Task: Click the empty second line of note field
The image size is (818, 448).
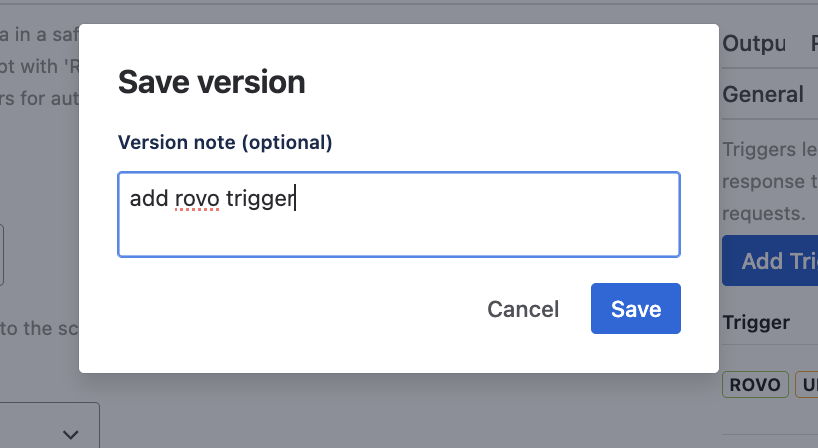Action: (x=398, y=236)
